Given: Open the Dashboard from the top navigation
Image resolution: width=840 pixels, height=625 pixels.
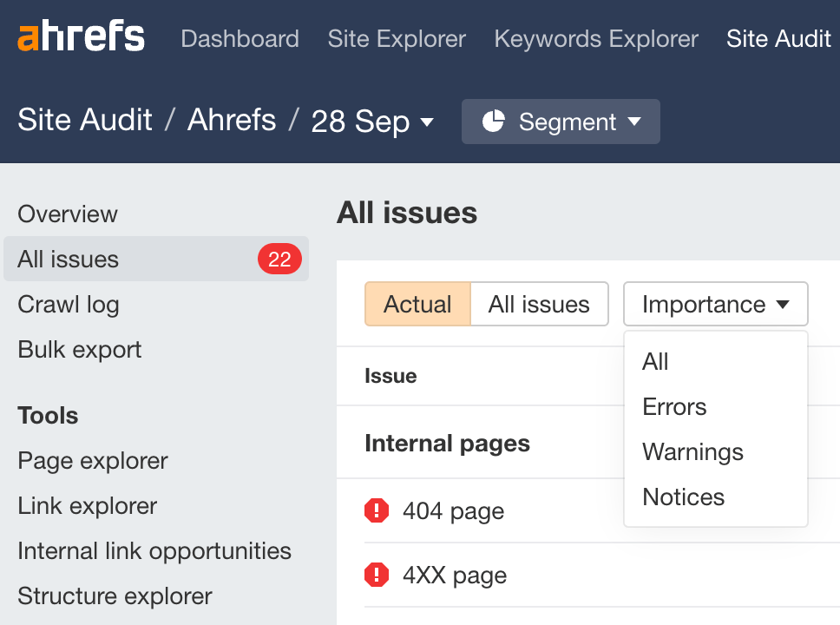Looking at the screenshot, I should pos(240,38).
